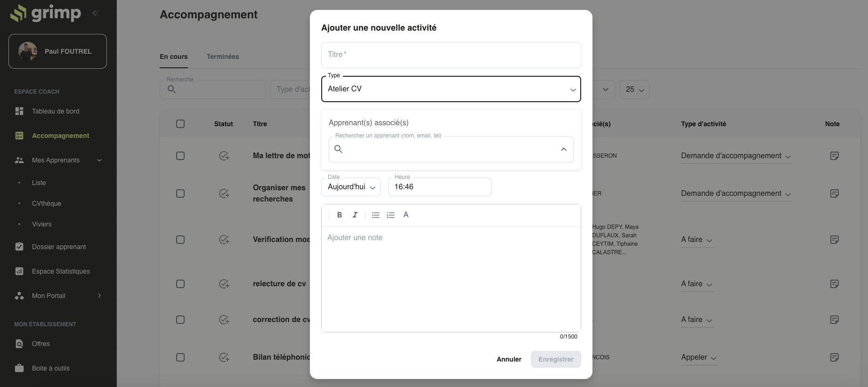Select Accompagnement in sidebar

point(60,136)
